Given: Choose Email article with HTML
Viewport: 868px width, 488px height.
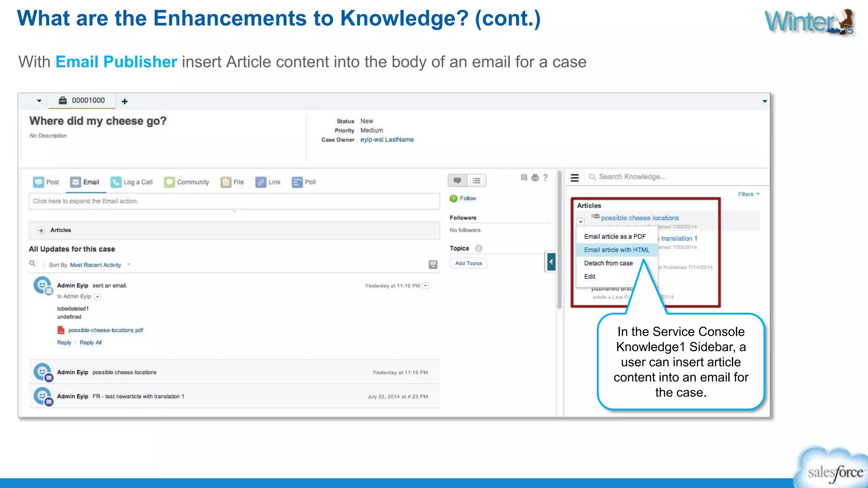Looking at the screenshot, I should [617, 250].
